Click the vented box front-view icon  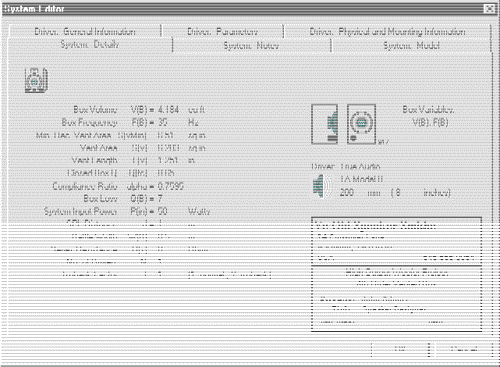pyautogui.click(x=361, y=124)
